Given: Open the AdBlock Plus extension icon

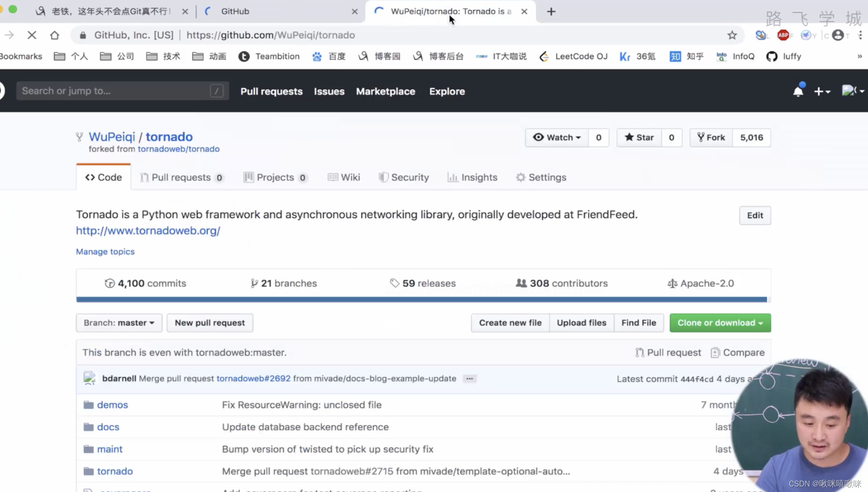Looking at the screenshot, I should [x=783, y=35].
